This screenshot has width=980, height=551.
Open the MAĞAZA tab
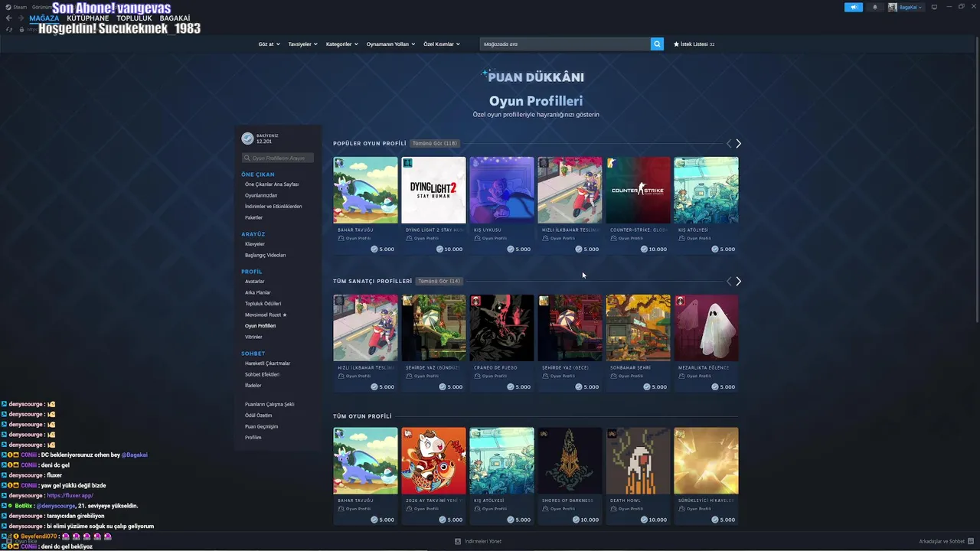coord(44,18)
